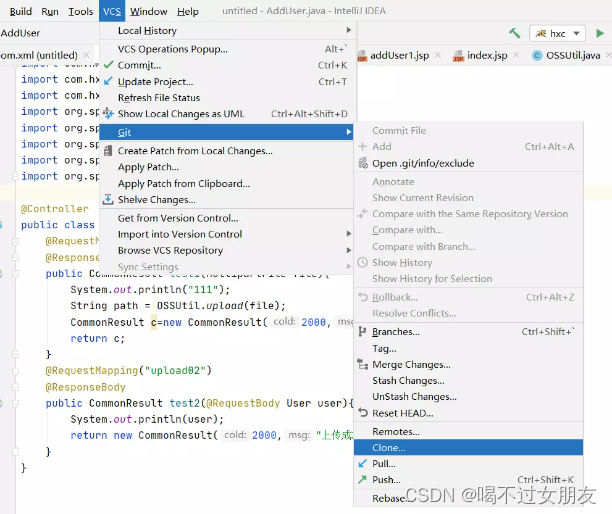612x514 pixels.
Task: Choose Apply Patch... entry
Action: point(226,167)
